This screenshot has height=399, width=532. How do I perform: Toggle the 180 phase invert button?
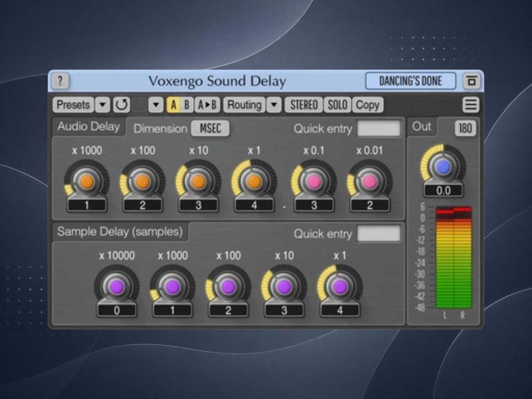click(465, 128)
